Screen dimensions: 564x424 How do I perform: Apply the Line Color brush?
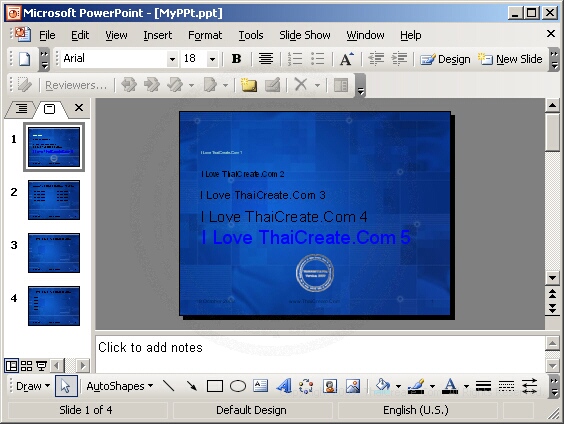click(416, 386)
